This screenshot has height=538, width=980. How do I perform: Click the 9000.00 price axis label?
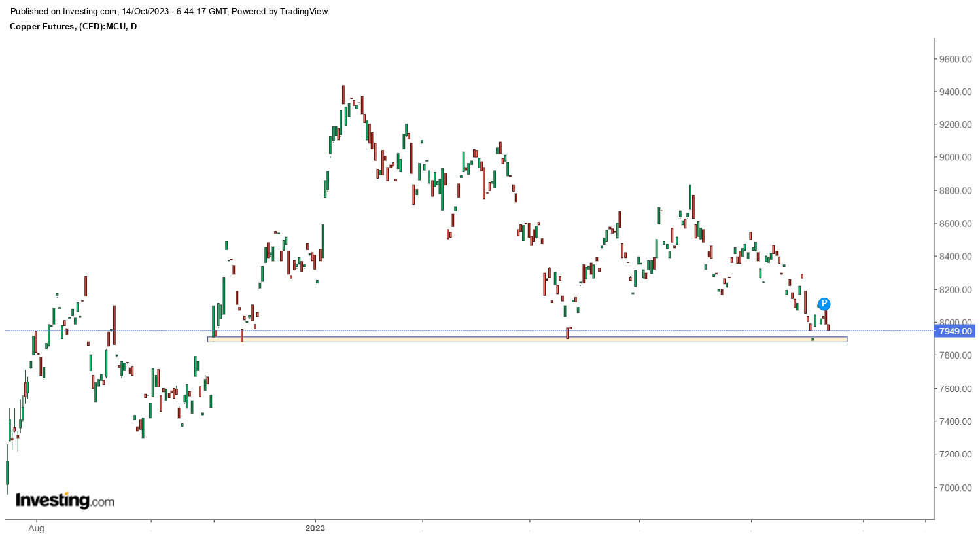click(x=955, y=157)
